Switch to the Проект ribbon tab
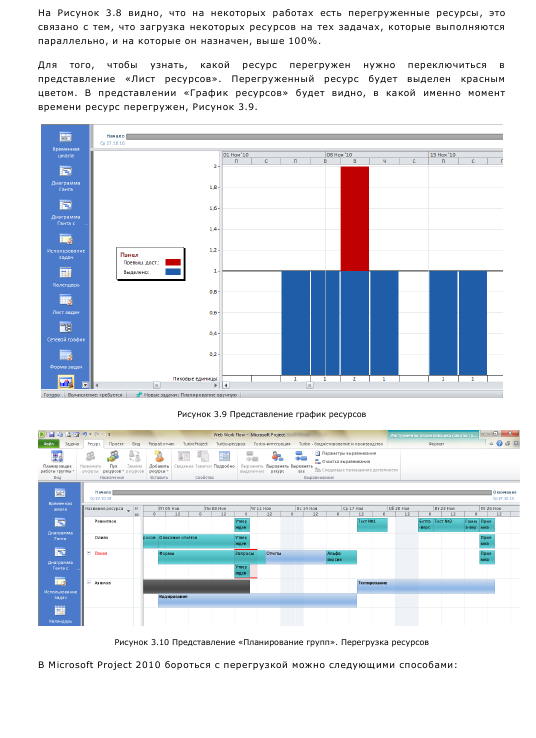This screenshot has height=738, width=536. 116,443
